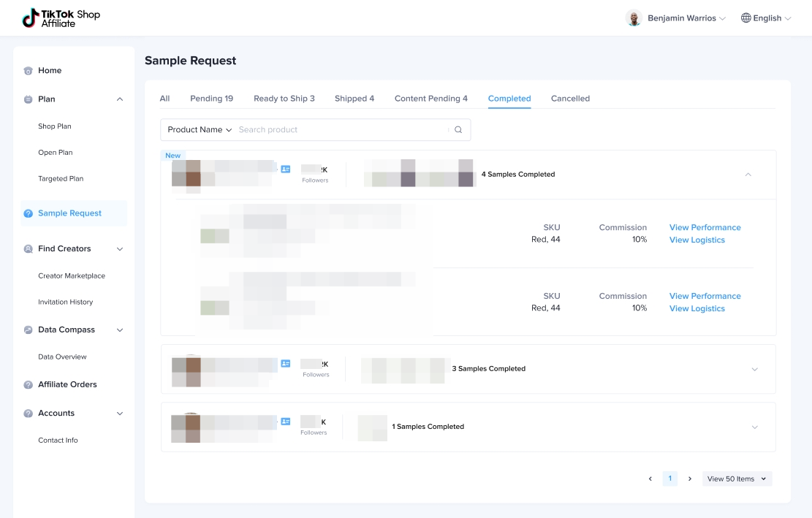Click the search magnifier icon

(x=458, y=130)
